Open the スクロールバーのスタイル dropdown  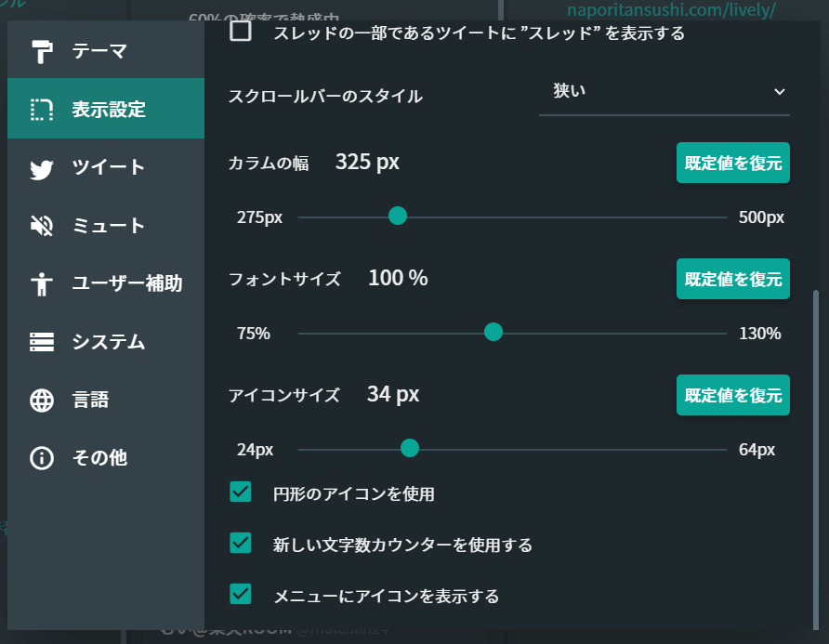pos(665,94)
